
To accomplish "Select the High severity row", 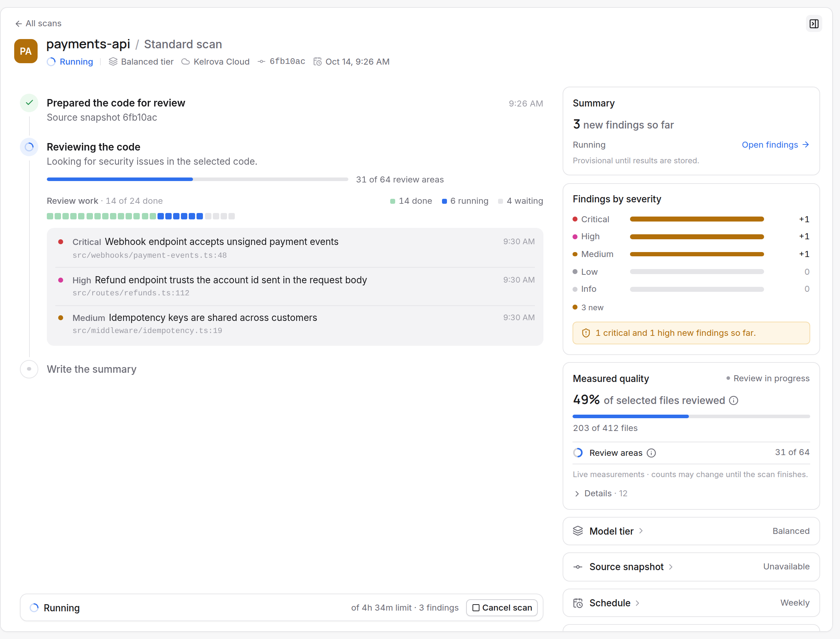I will (x=691, y=236).
